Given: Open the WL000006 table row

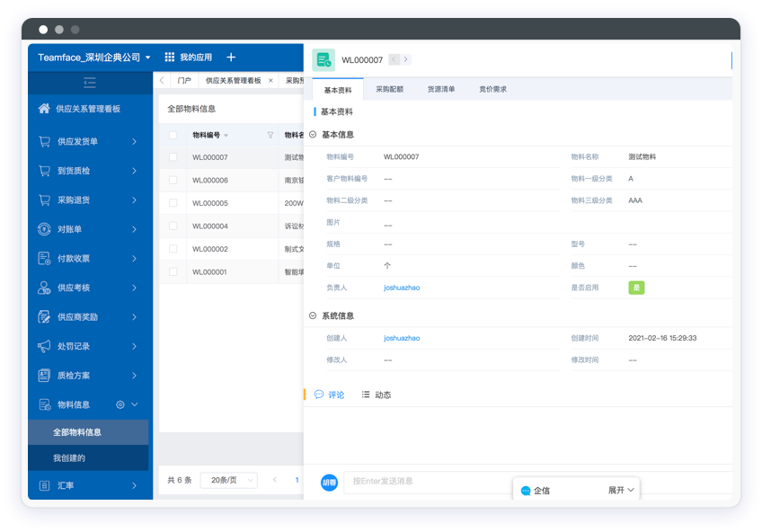Looking at the screenshot, I should (x=231, y=181).
